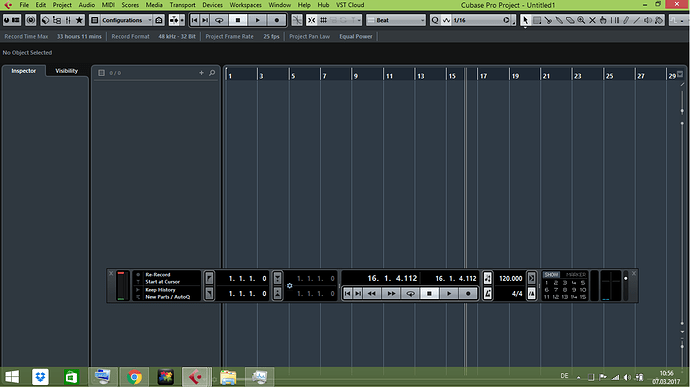This screenshot has width=690, height=387.
Task: Toggle Auto-Scroll in the toolbar
Action: click(x=174, y=20)
